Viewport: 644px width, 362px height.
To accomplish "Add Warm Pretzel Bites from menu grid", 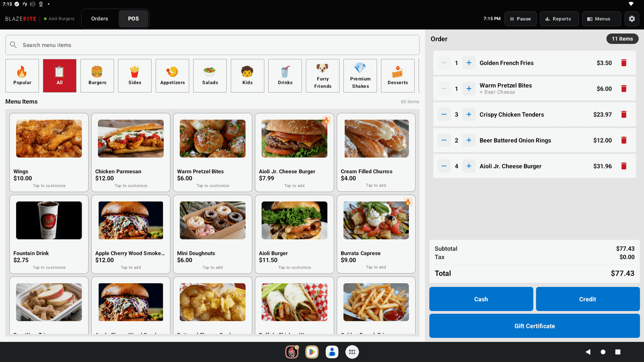I will tap(213, 152).
